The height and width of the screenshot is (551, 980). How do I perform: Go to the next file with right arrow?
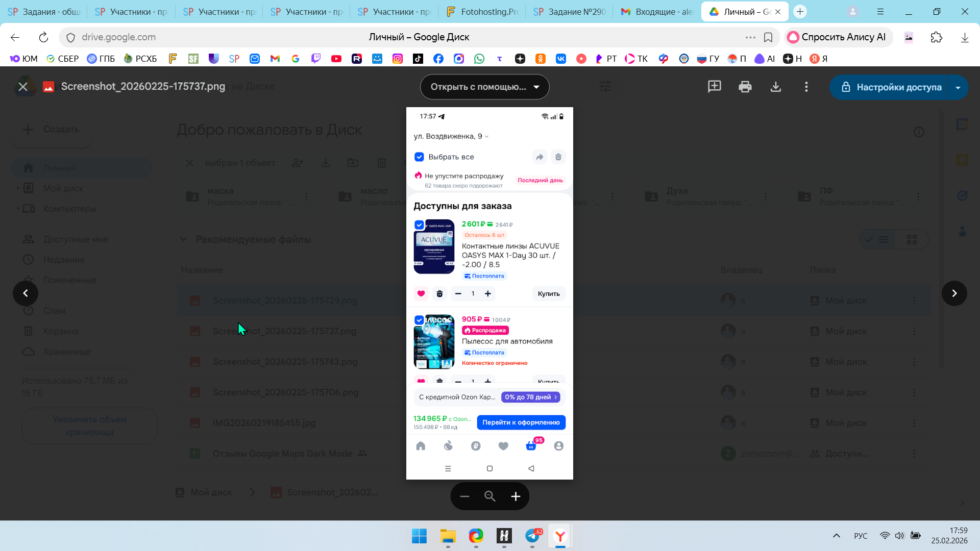954,293
